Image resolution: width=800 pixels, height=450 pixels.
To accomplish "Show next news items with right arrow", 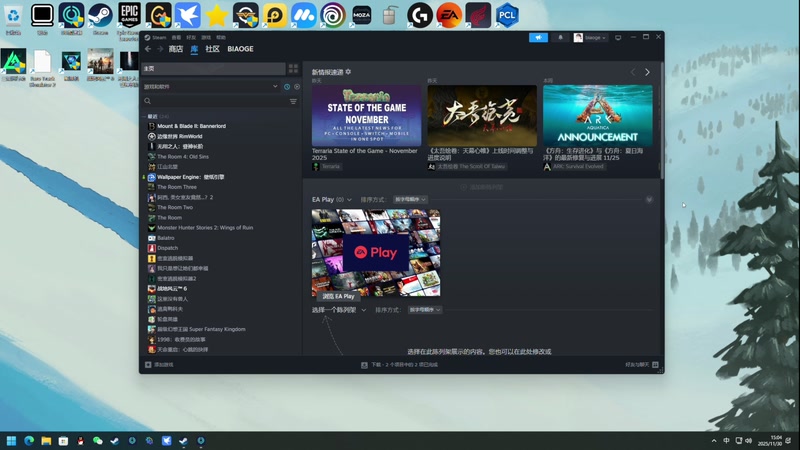I will tap(647, 72).
